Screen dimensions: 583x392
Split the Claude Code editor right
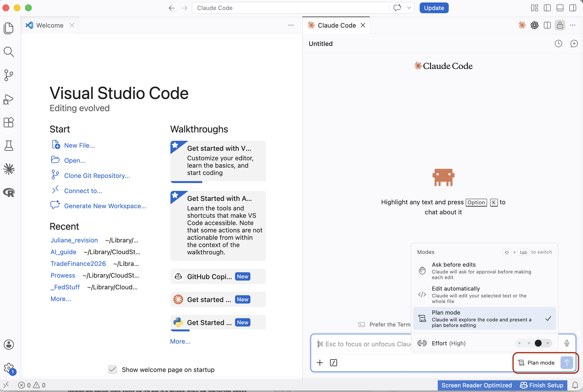547,25
